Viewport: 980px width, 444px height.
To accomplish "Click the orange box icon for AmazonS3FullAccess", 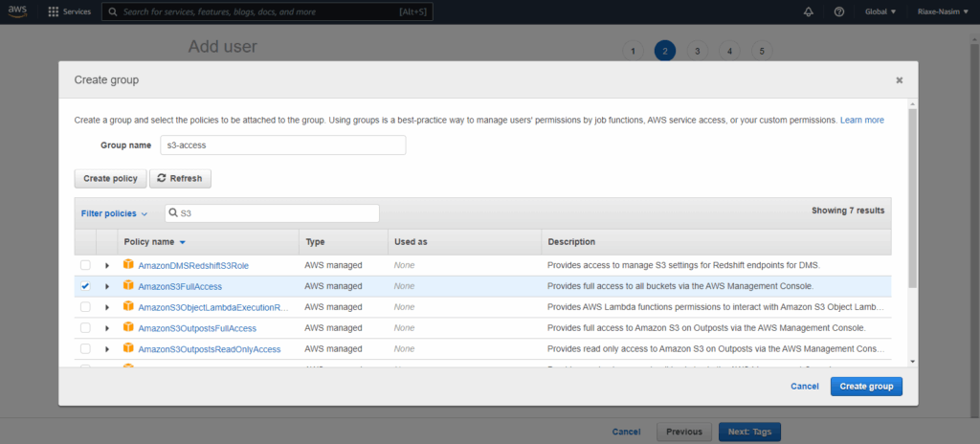I will pos(128,286).
